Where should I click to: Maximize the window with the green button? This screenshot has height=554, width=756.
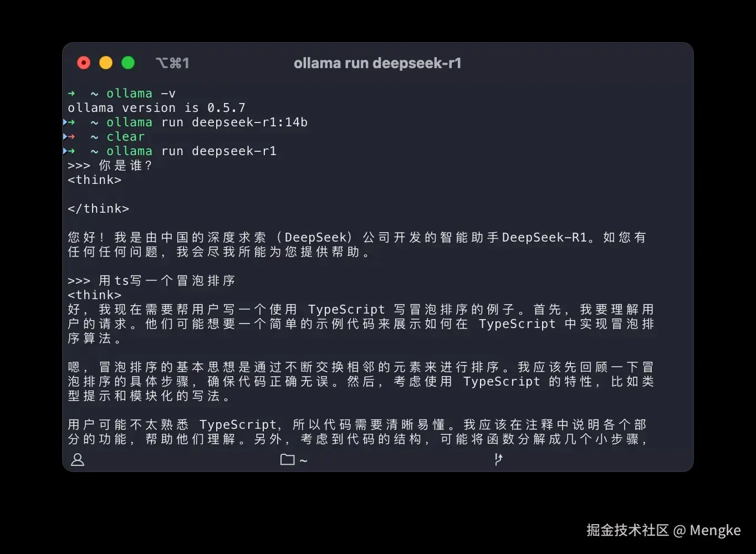128,63
